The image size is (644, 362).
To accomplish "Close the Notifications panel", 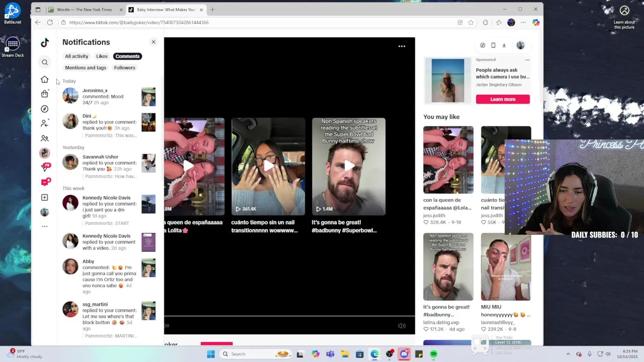I will point(153,42).
